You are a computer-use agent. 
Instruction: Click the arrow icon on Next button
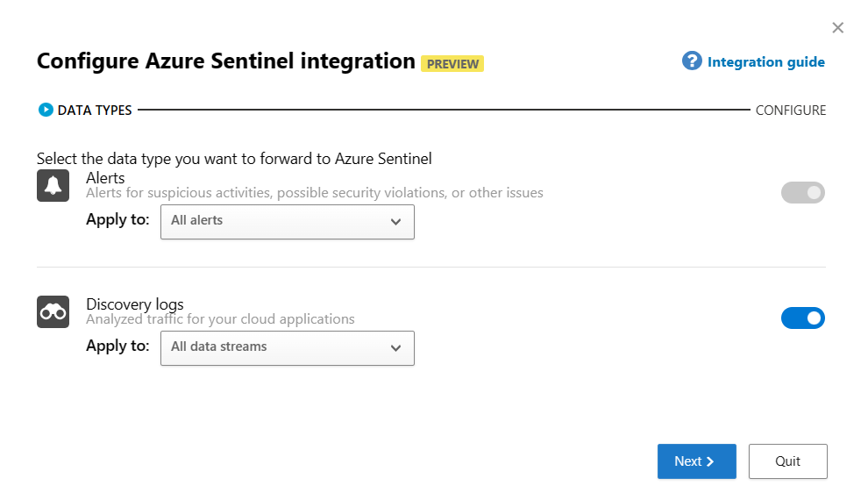710,461
